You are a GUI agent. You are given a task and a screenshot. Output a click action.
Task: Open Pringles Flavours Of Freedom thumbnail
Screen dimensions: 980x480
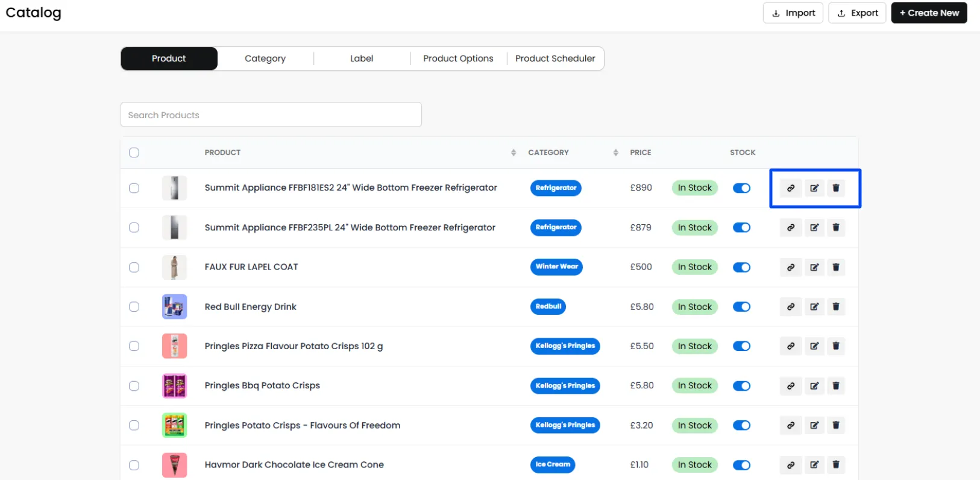174,425
